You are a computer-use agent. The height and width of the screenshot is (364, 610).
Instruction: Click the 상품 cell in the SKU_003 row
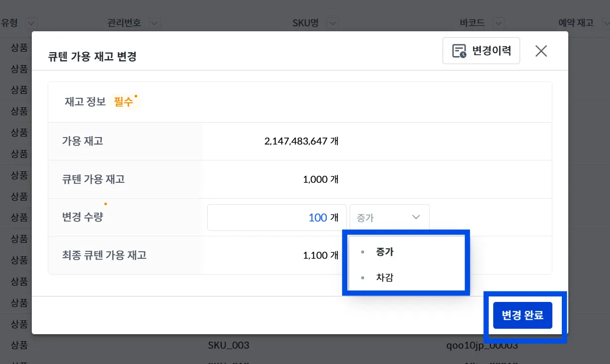click(19, 345)
